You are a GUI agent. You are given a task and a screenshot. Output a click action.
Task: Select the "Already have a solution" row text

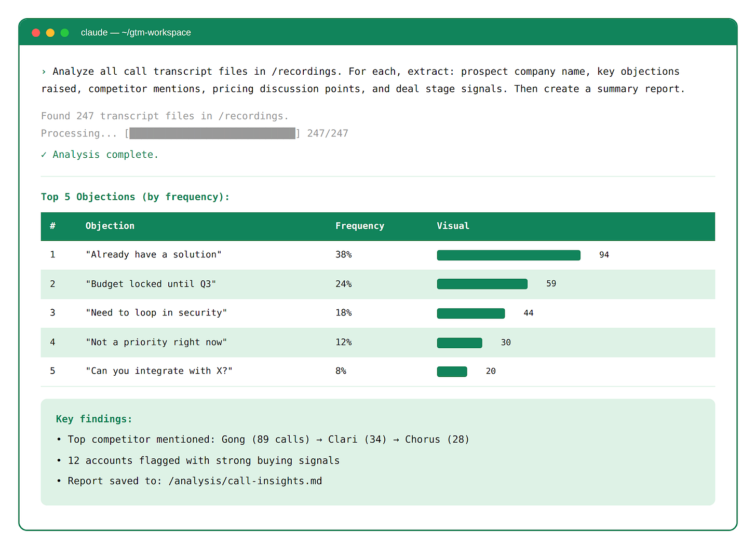[154, 254]
